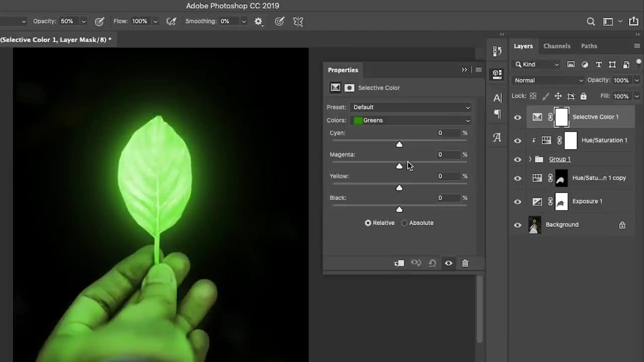
Task: Open the layer Kind filter dropdown
Action: click(537, 64)
